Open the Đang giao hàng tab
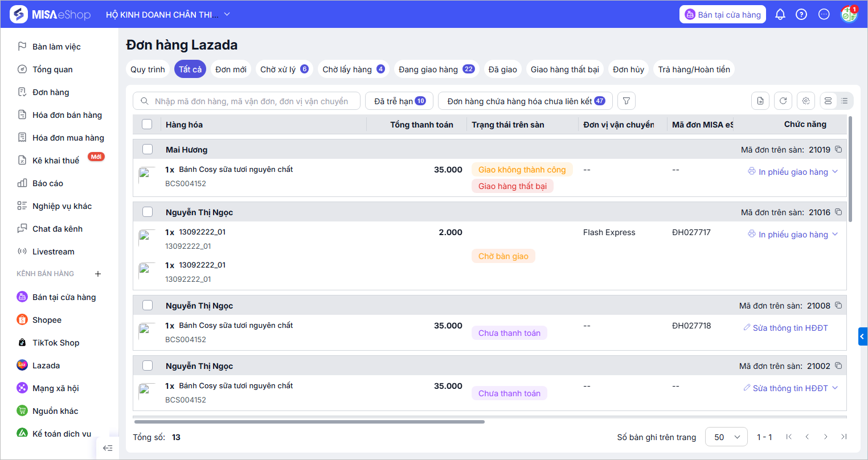The height and width of the screenshot is (460, 868). 436,69
